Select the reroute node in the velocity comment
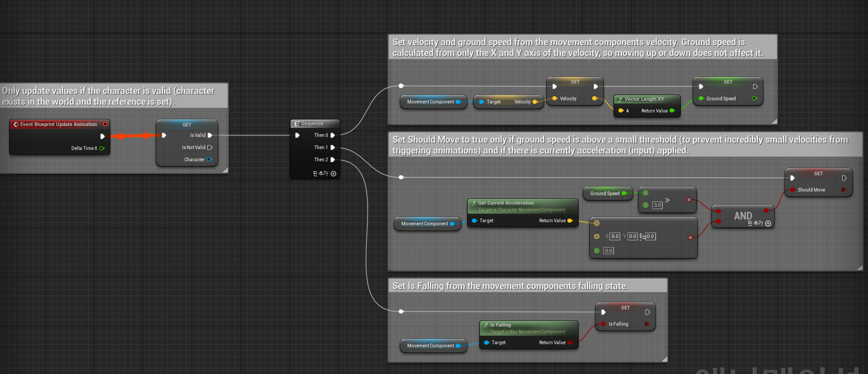868x374 pixels. tap(401, 86)
